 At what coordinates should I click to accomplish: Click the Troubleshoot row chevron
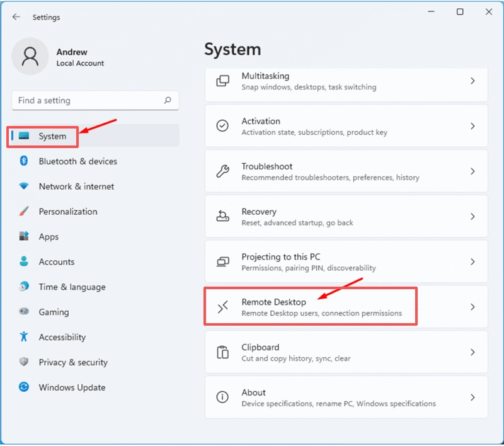pyautogui.click(x=472, y=171)
